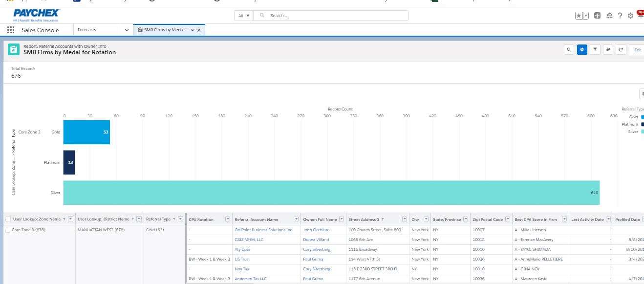Refresh the report with the reload icon
Screen dimensions: 644x284
point(622,49)
